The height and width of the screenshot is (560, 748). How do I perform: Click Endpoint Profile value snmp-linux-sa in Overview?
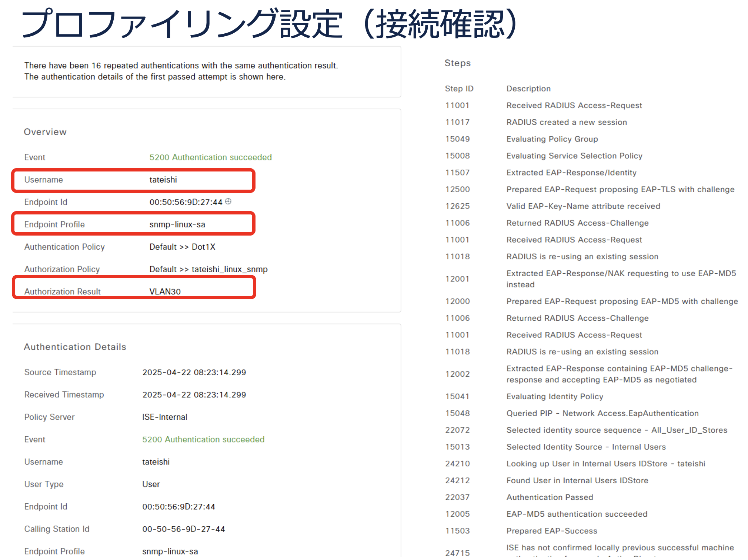pyautogui.click(x=177, y=224)
